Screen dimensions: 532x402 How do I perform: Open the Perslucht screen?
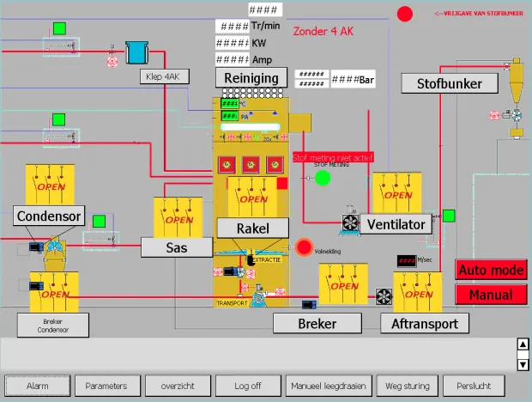[474, 386]
